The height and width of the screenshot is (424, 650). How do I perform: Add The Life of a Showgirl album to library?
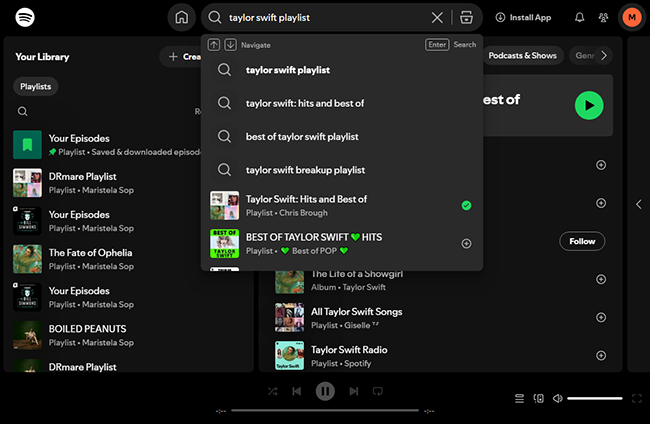(601, 279)
